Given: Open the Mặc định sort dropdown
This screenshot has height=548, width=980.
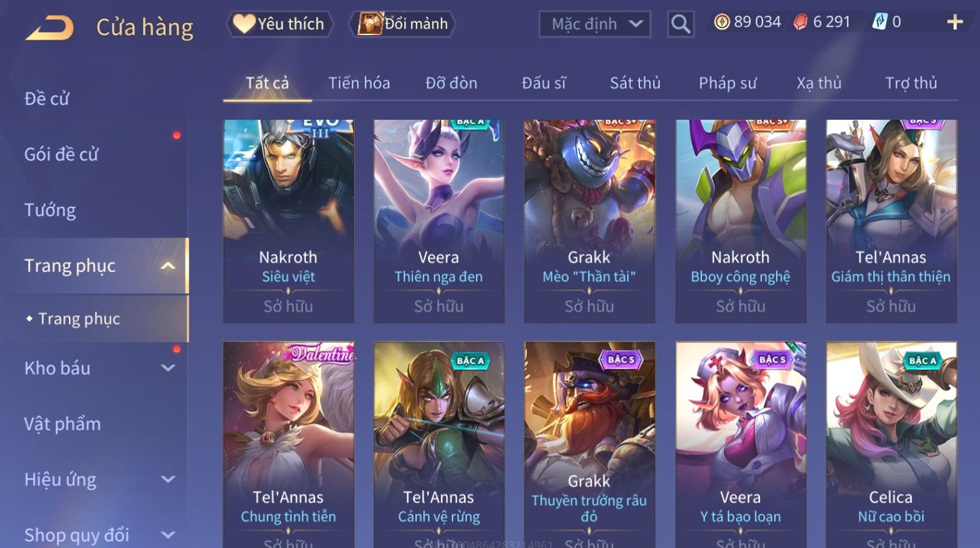Looking at the screenshot, I should point(595,24).
